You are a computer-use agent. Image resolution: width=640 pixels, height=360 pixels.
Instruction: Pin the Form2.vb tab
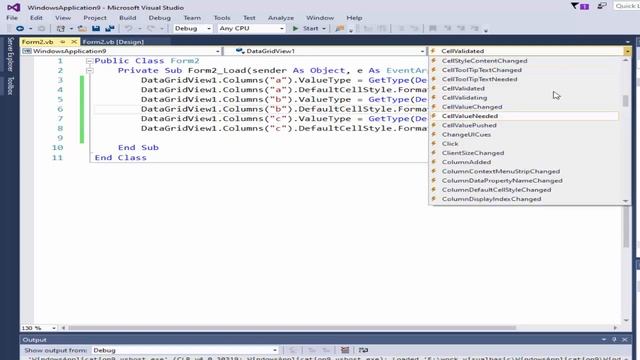62,42
